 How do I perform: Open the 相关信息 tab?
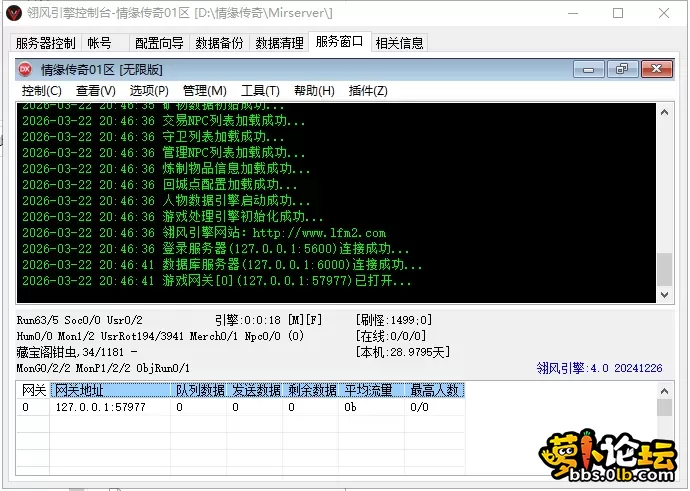(x=399, y=43)
